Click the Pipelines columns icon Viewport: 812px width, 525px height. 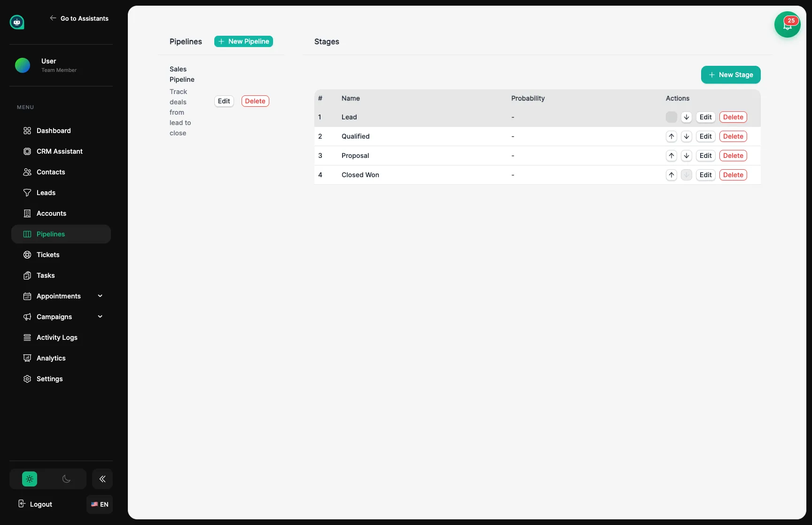tap(27, 234)
